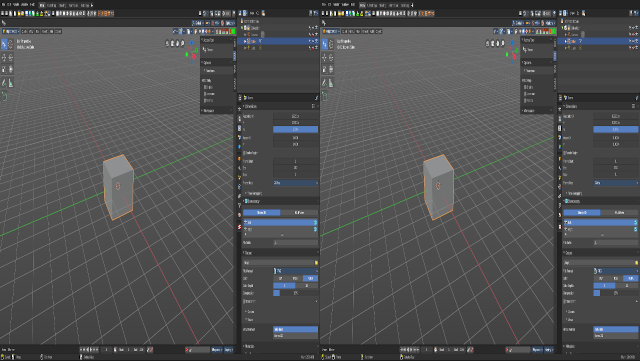Select Multi-View stereoscopy button in left window
Screen dimensions: 640x361
[299, 212]
